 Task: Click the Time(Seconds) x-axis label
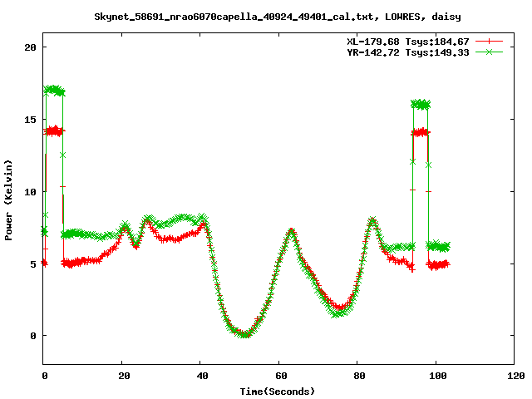[x=277, y=392]
